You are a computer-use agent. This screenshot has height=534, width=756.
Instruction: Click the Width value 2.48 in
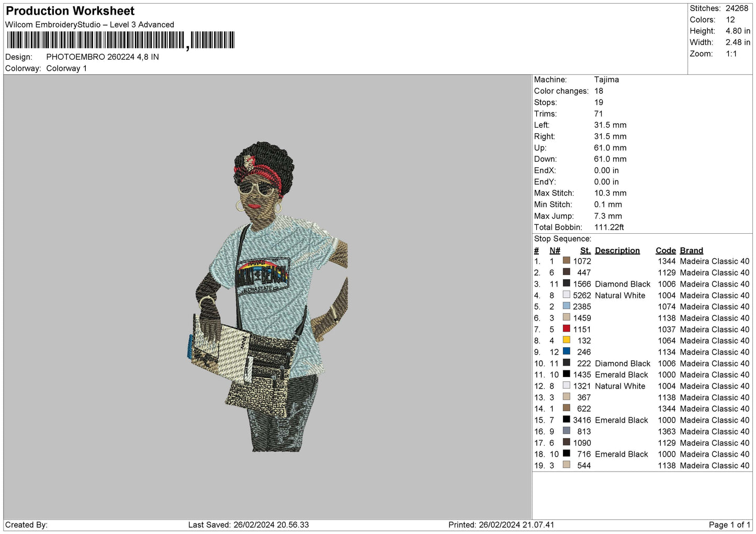(738, 42)
